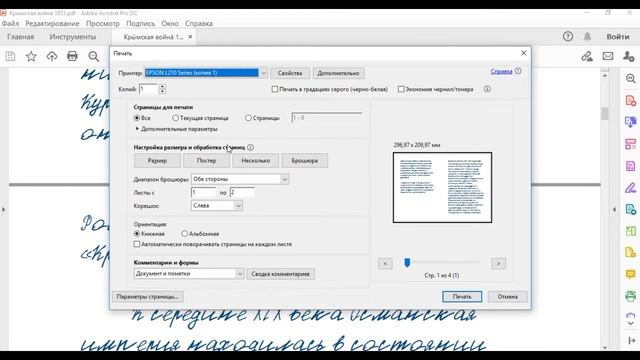
Task: Open the Диапазон брошюры dropdown
Action: coord(240,179)
